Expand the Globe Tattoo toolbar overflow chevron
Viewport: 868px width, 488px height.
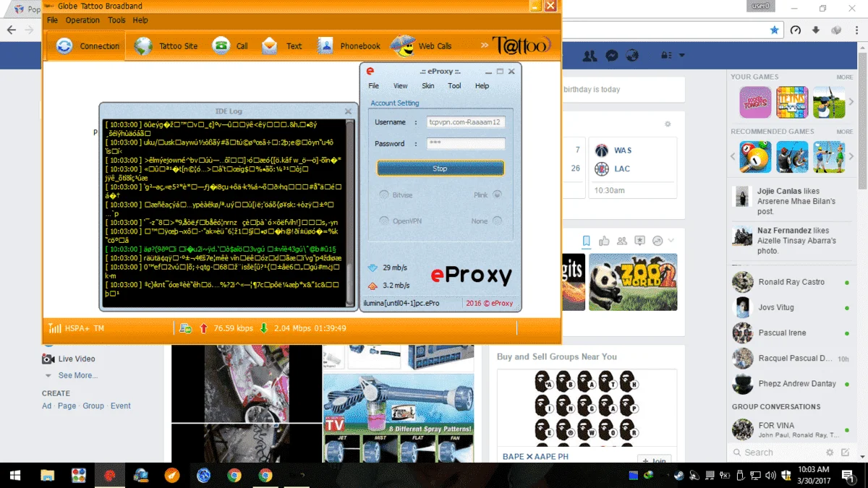pos(484,46)
